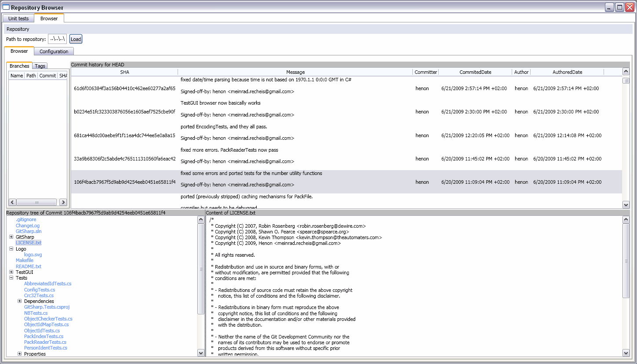Collapse the Tests folder node
637x364 pixels.
[x=11, y=278]
